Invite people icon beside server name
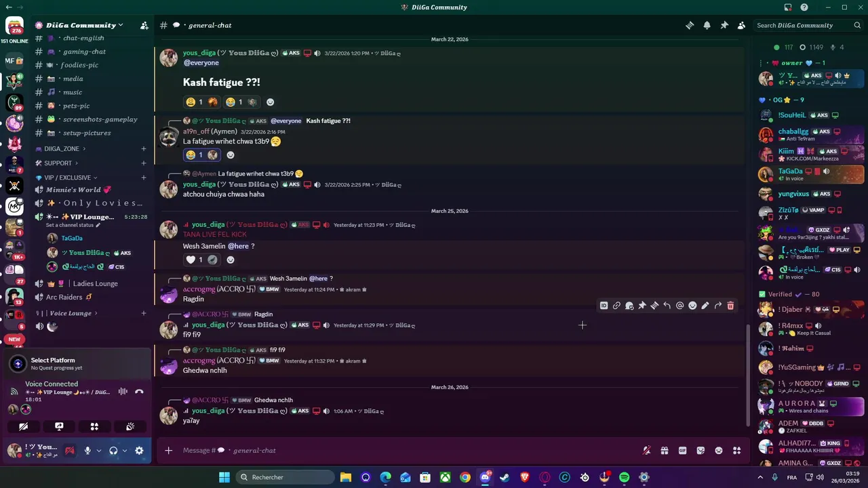Viewport: 868px width, 488px height. 144,25
